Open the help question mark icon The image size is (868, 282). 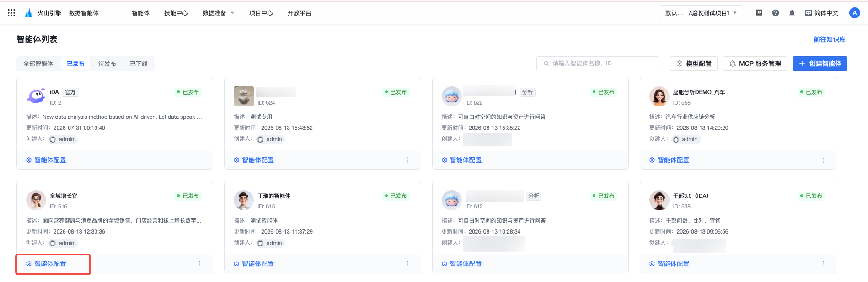click(776, 13)
